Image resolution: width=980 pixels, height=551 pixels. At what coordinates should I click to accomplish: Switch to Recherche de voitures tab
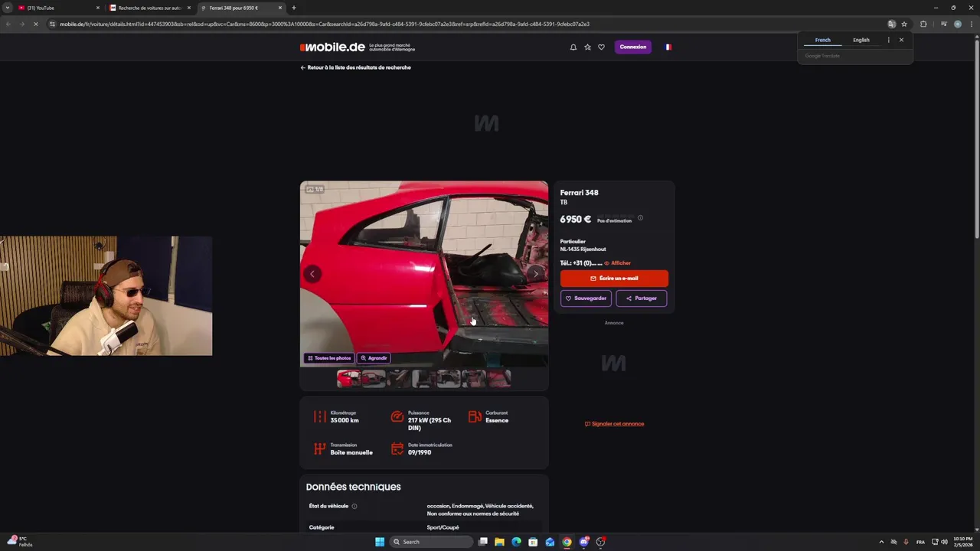(149, 8)
